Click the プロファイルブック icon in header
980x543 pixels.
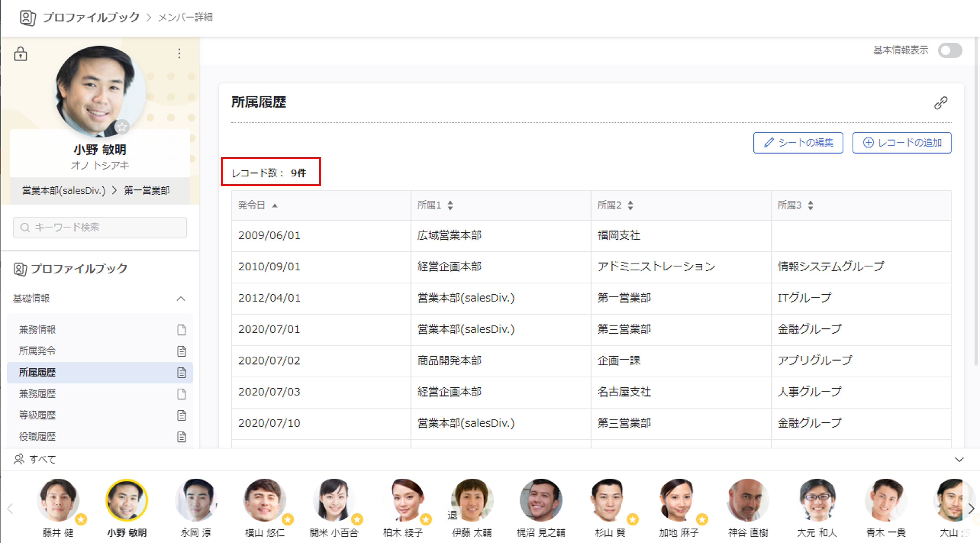pos(28,18)
